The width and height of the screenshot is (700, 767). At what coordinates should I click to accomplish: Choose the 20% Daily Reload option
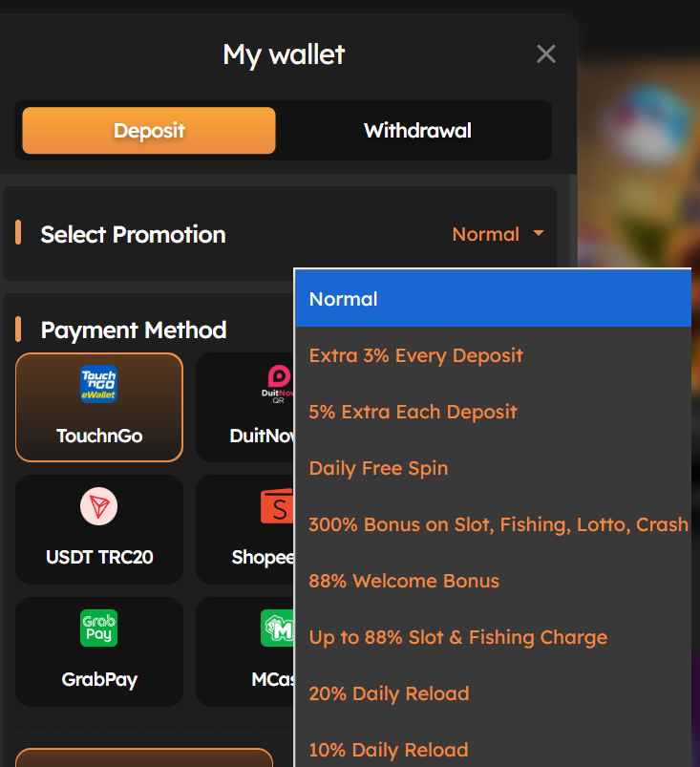(x=493, y=693)
